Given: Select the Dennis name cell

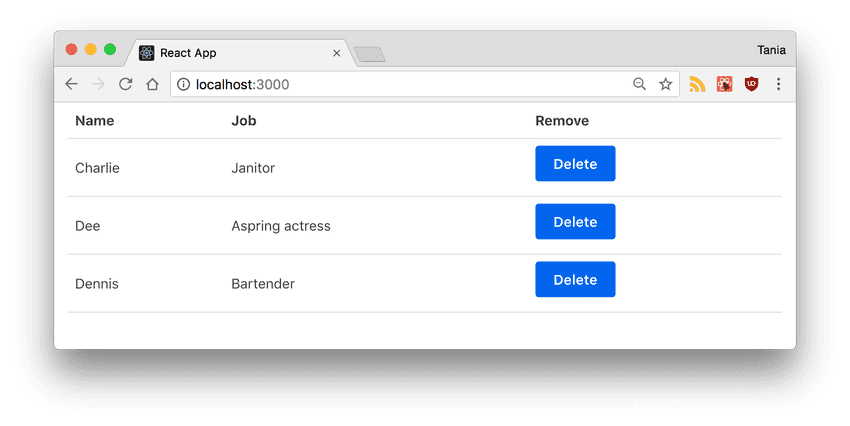Looking at the screenshot, I should coord(97,284).
